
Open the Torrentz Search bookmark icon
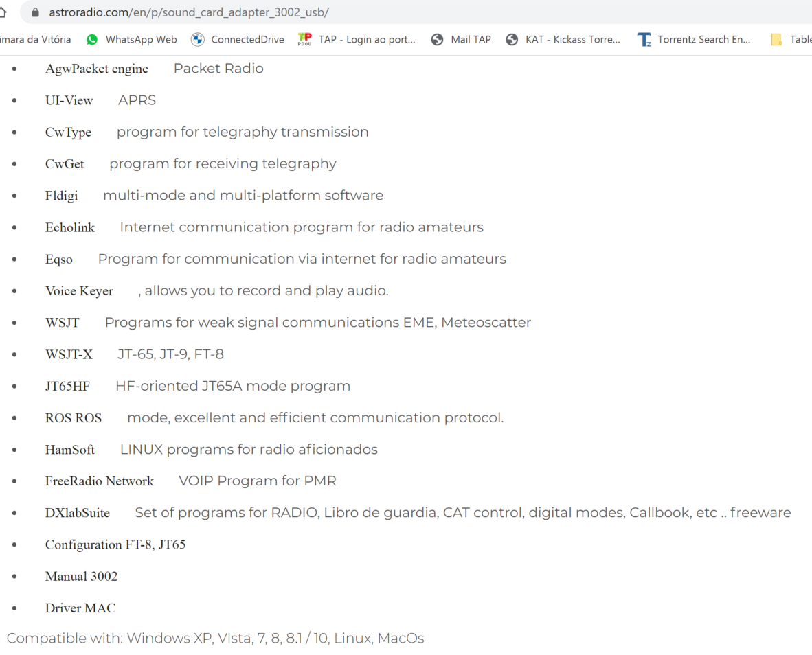click(644, 40)
